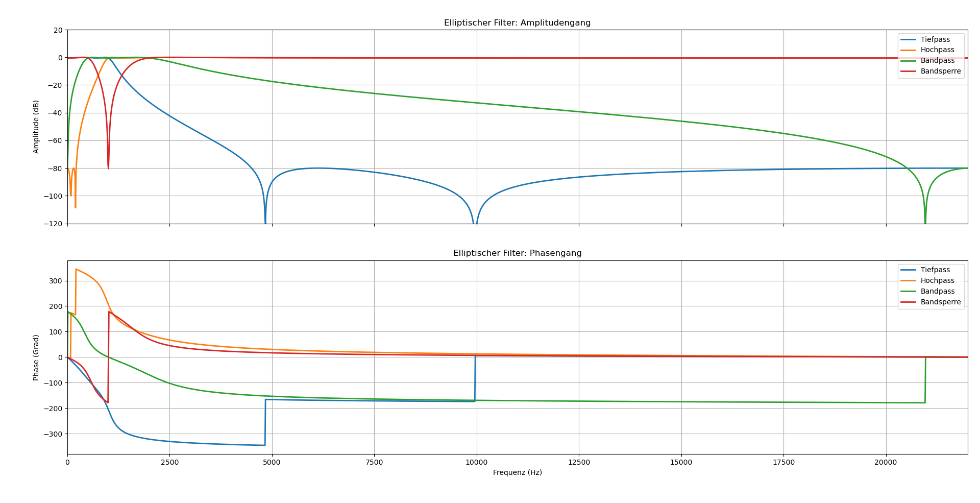
Task: Click the '2500' frequency tick label
Action: (169, 463)
